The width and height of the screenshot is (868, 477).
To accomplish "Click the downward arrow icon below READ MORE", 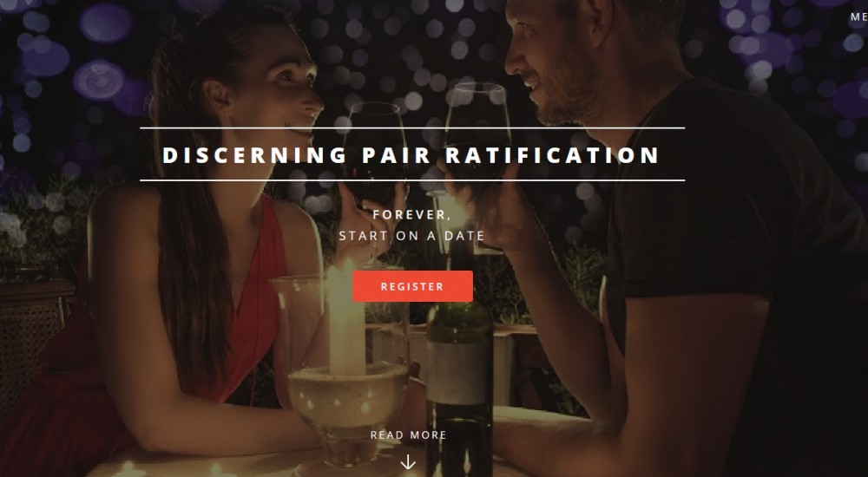I will pyautogui.click(x=408, y=462).
